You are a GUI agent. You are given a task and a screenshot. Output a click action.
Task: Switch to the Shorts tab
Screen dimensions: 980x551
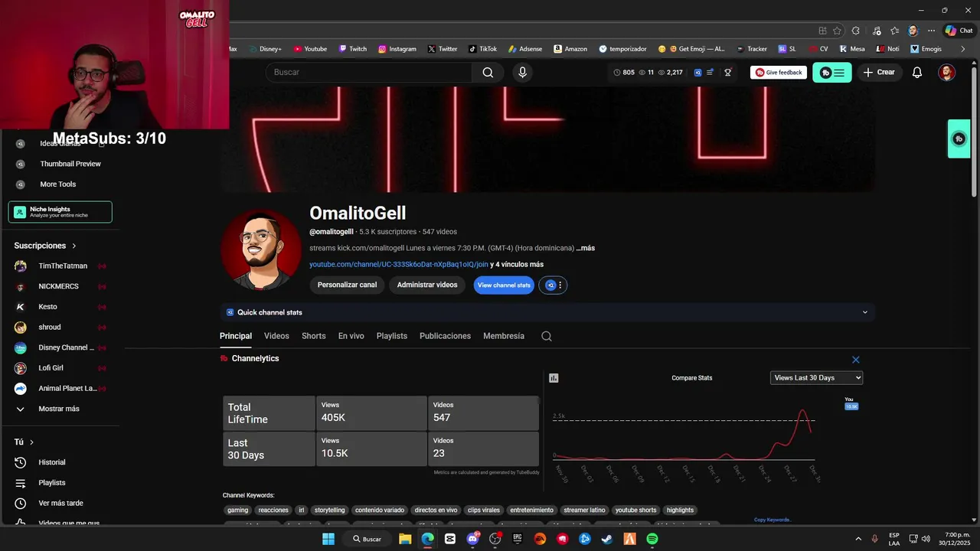pos(313,336)
